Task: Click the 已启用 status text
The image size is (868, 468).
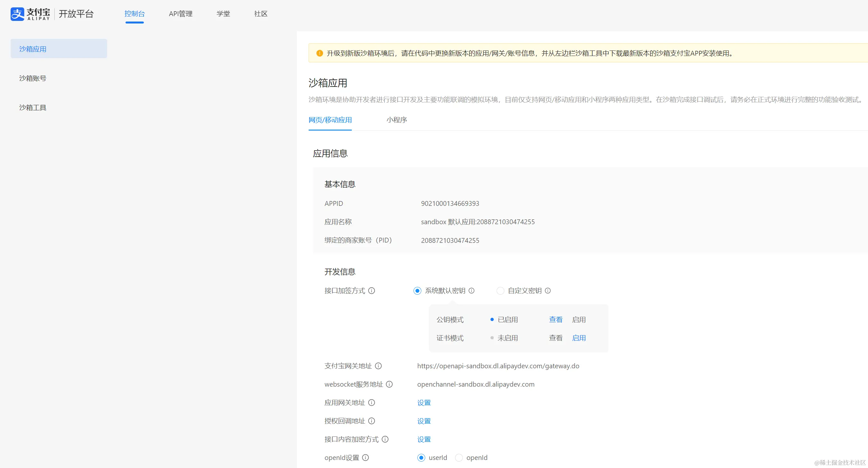Action: tap(508, 319)
